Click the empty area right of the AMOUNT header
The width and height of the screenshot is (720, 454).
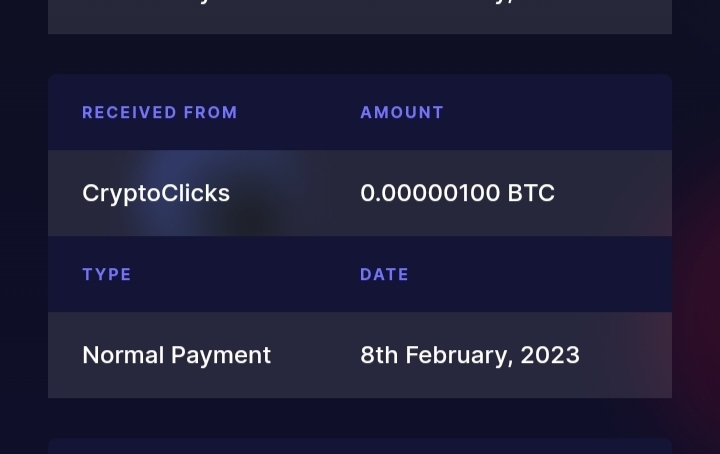pyautogui.click(x=558, y=112)
